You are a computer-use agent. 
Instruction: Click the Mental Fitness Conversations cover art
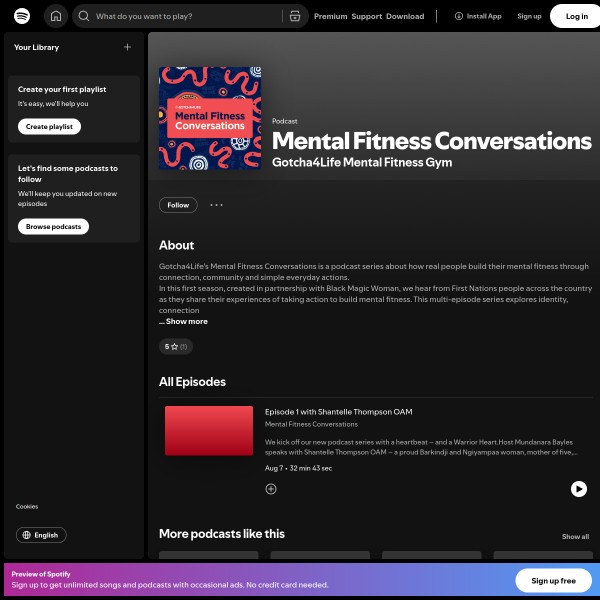(210, 118)
